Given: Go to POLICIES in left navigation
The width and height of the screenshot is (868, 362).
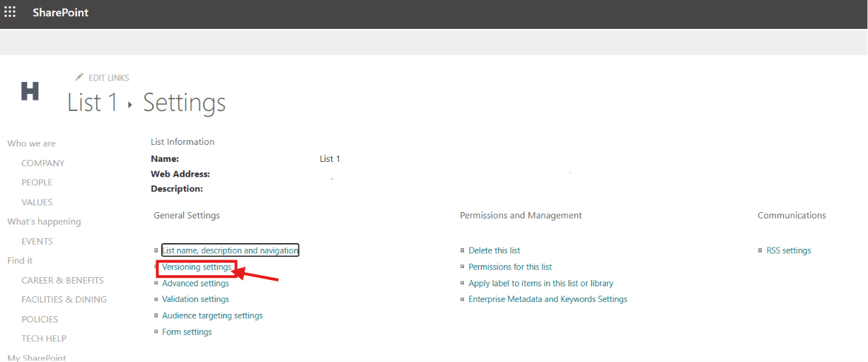Looking at the screenshot, I should tap(40, 319).
